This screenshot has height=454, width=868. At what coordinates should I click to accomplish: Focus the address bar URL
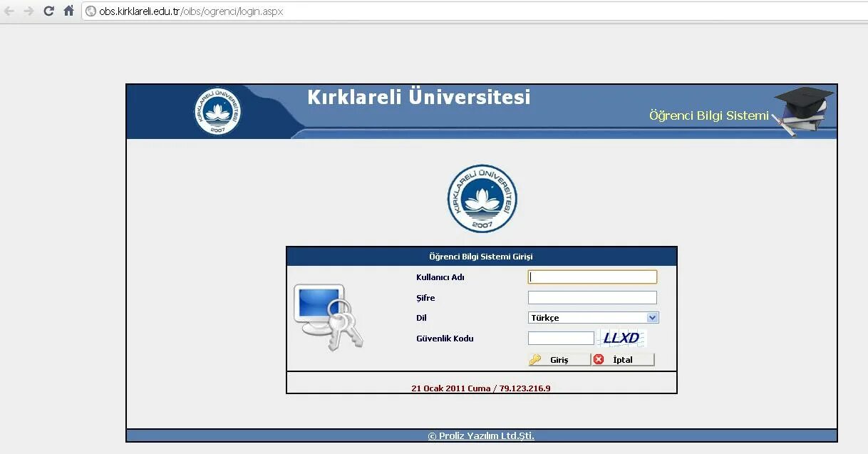pos(191,11)
